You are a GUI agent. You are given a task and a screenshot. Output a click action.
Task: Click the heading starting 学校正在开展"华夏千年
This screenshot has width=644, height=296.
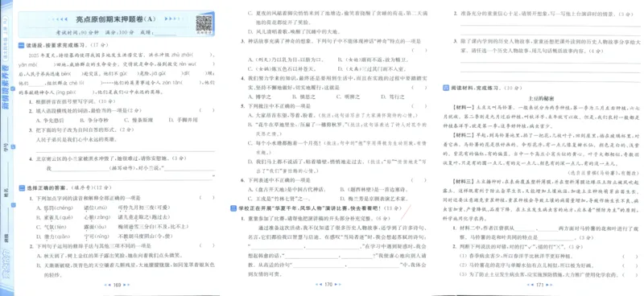tap(310, 208)
